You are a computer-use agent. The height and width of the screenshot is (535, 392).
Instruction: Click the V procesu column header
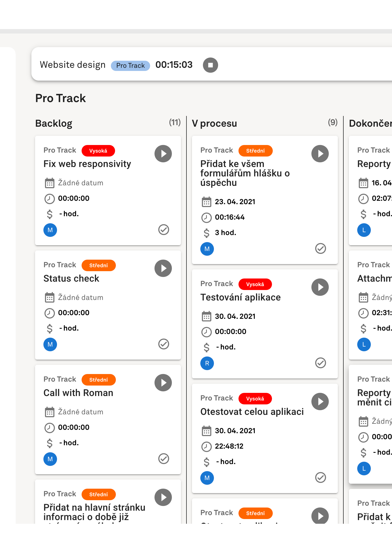pos(214,123)
